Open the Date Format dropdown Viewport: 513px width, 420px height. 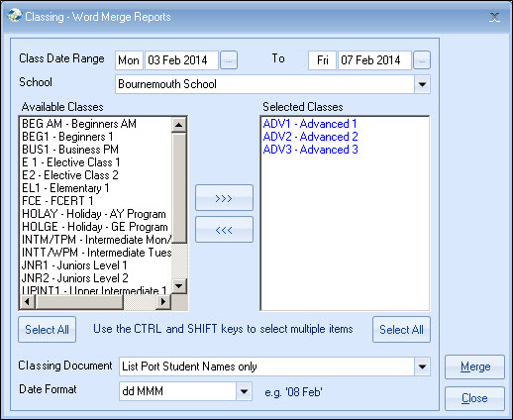tap(244, 391)
